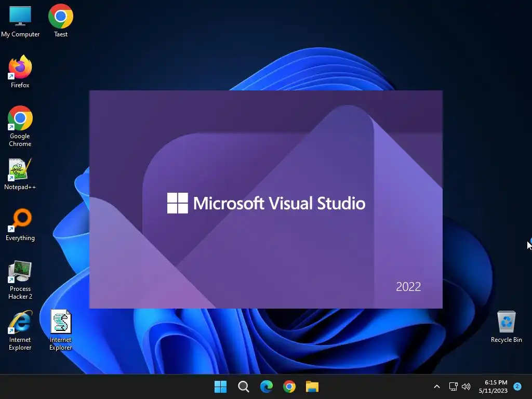532x399 pixels.
Task: Open the volume speaker tray icon
Action: tap(466, 387)
